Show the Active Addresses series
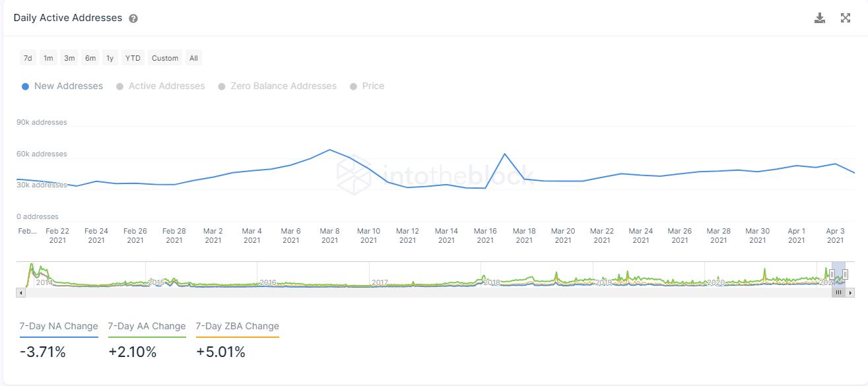868x386 pixels. pyautogui.click(x=160, y=86)
